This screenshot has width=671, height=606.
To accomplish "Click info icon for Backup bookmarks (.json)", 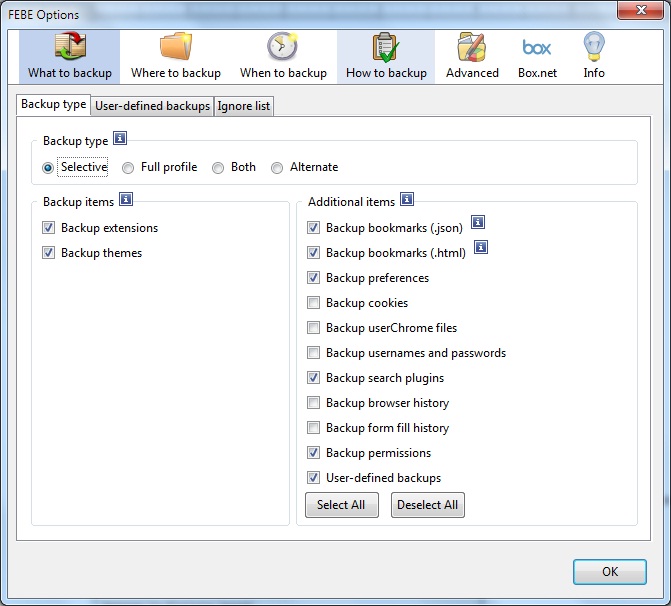I will [x=478, y=222].
